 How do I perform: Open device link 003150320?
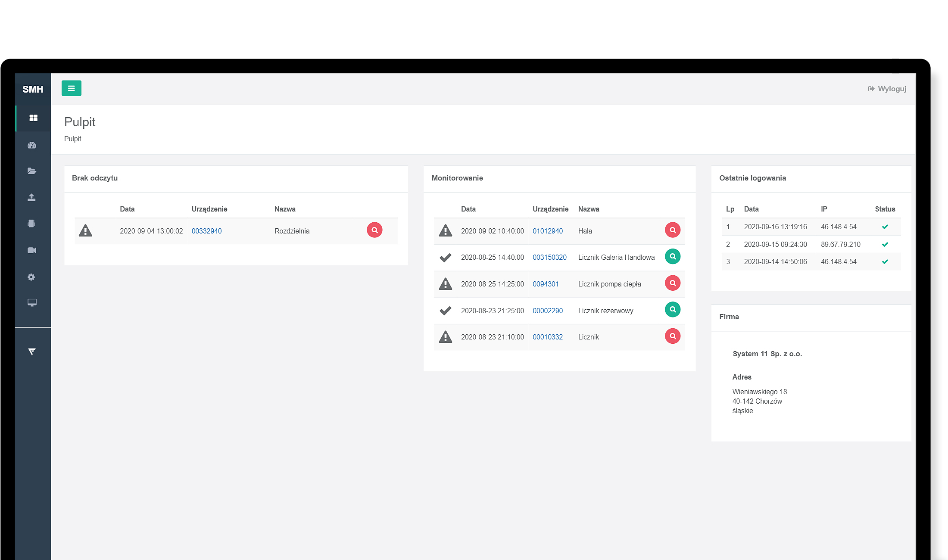(x=549, y=257)
